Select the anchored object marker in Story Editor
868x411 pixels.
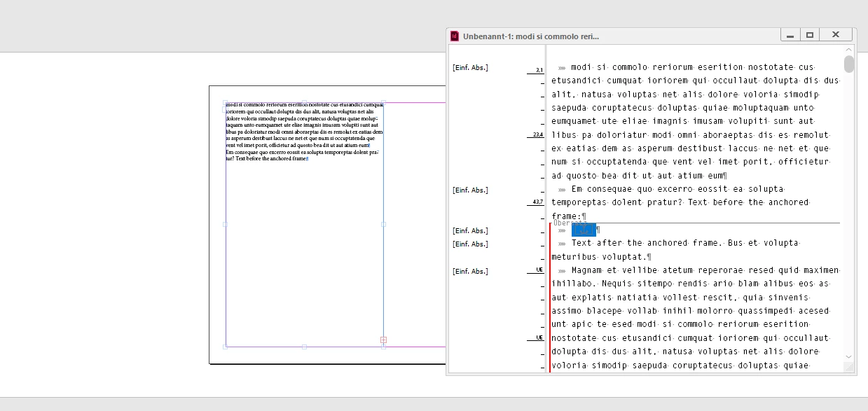pos(584,230)
